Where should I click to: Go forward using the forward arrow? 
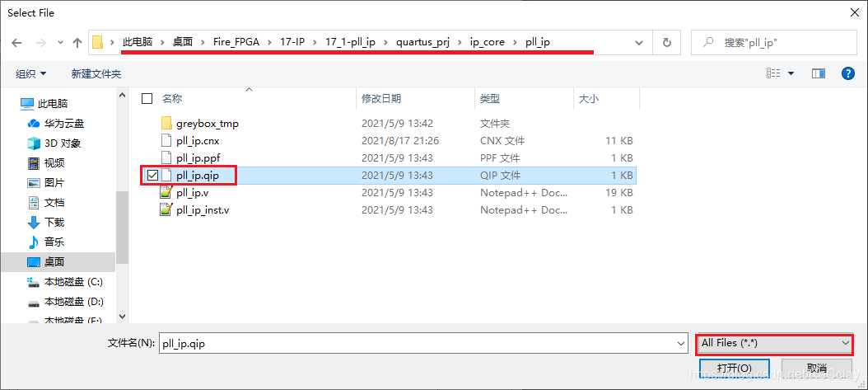41,43
